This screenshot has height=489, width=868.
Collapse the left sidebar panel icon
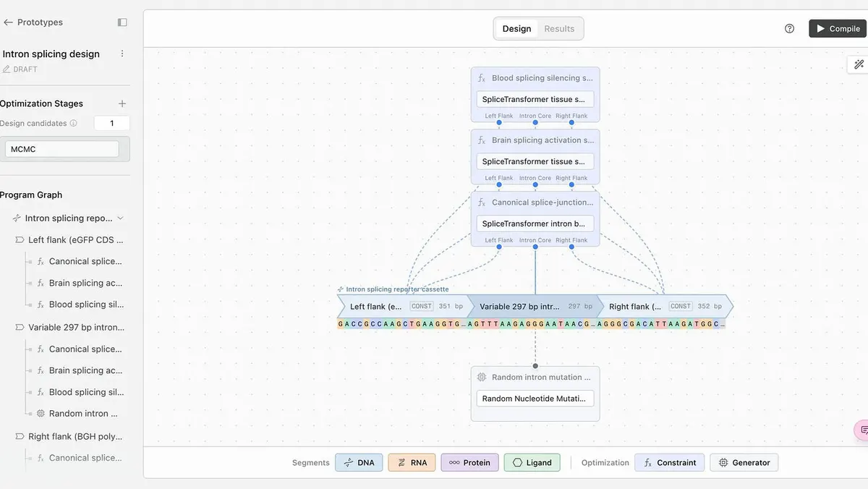122,22
